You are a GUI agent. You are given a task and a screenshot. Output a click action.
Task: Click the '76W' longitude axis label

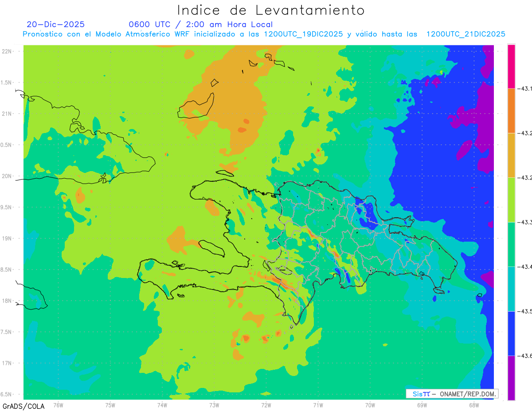click(x=58, y=405)
